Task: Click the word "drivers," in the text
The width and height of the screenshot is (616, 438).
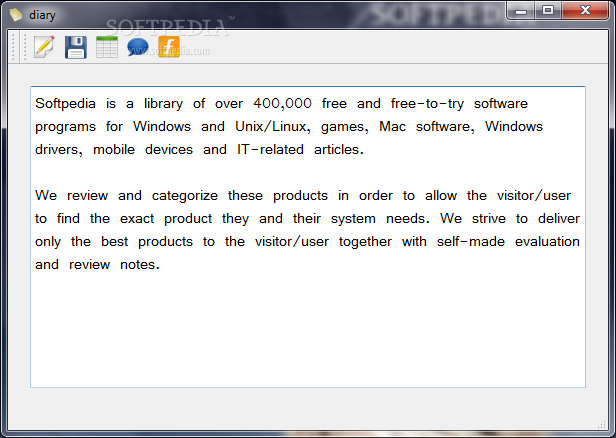Action: 59,150
